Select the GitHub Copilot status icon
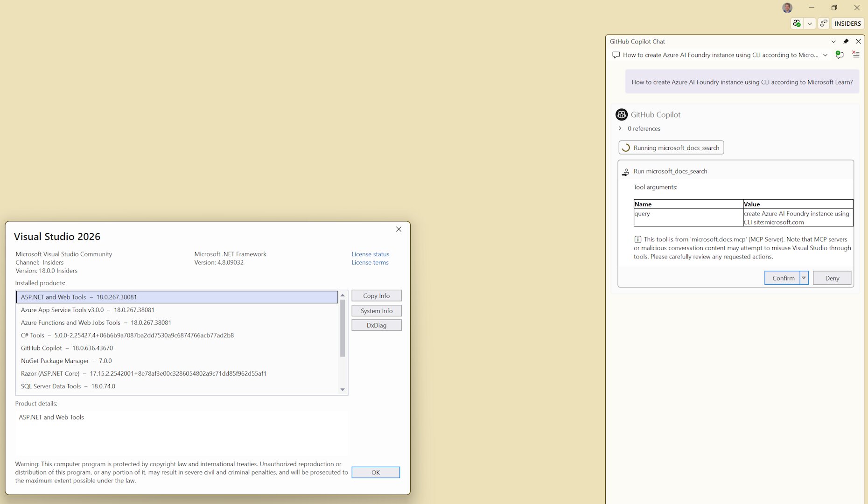 [797, 23]
